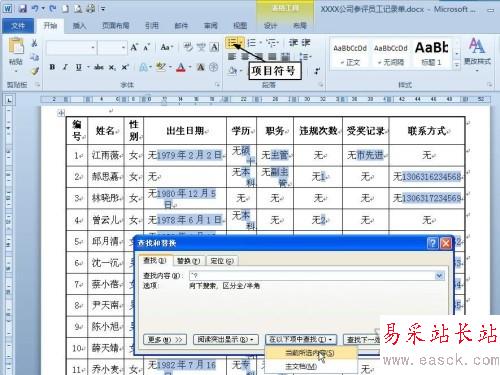
Task: Undo the last action
Action: (35, 8)
